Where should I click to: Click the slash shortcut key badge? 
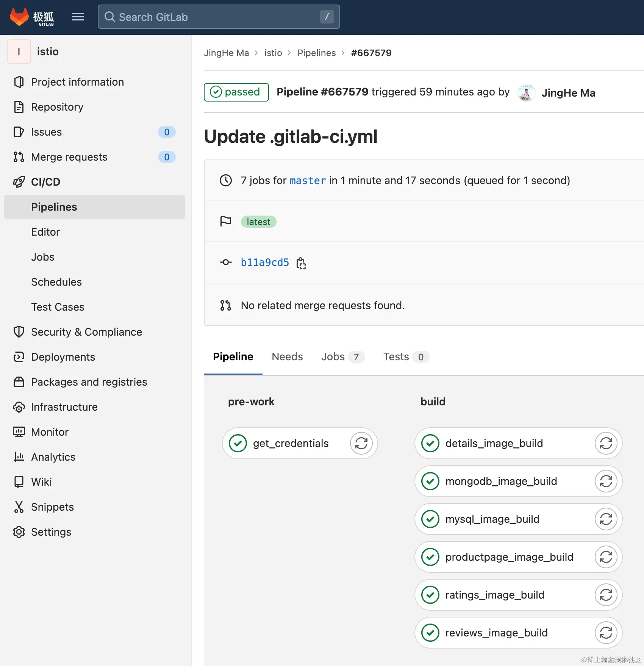tap(327, 17)
